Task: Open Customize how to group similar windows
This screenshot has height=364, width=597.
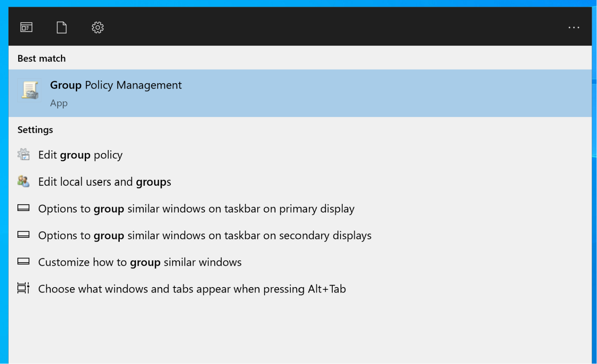Action: click(x=140, y=262)
